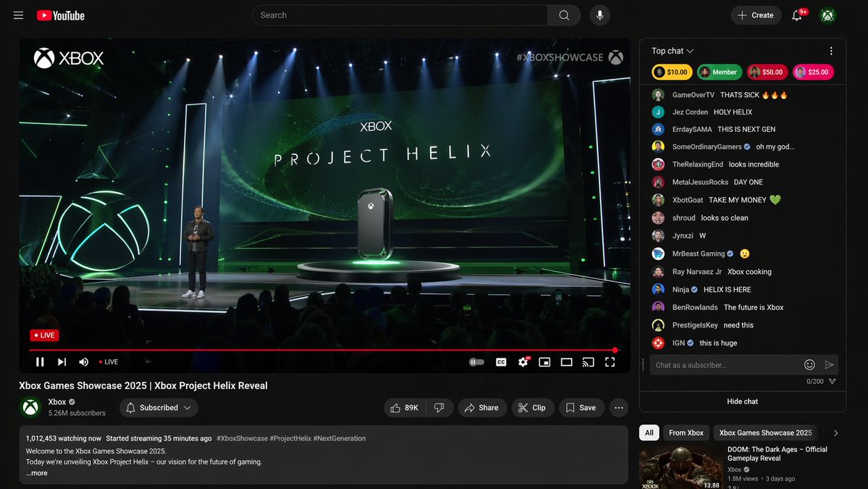Send the chat message arrow
The width and height of the screenshot is (868, 489).
(x=829, y=364)
